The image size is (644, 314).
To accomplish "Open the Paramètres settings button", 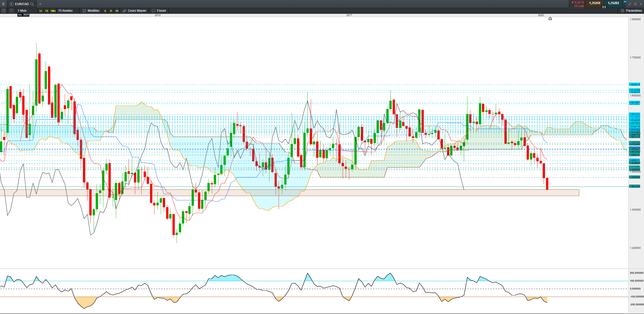I will click(631, 11).
